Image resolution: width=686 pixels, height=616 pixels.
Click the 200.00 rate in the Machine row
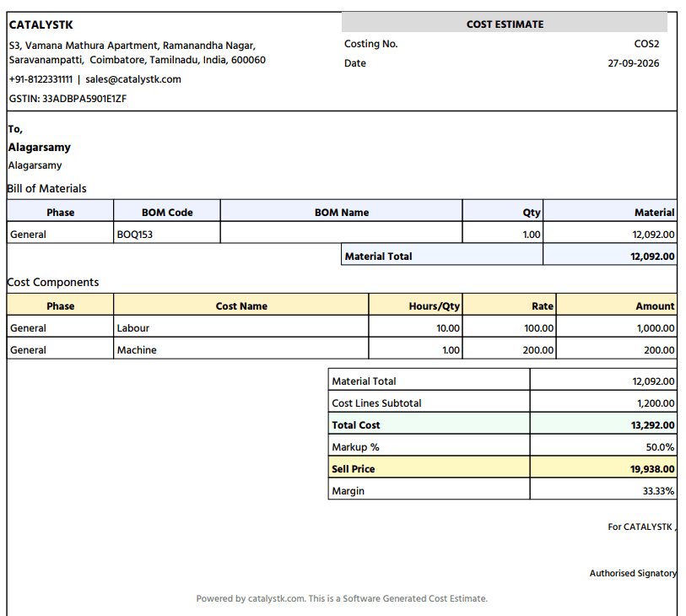pyautogui.click(x=538, y=350)
